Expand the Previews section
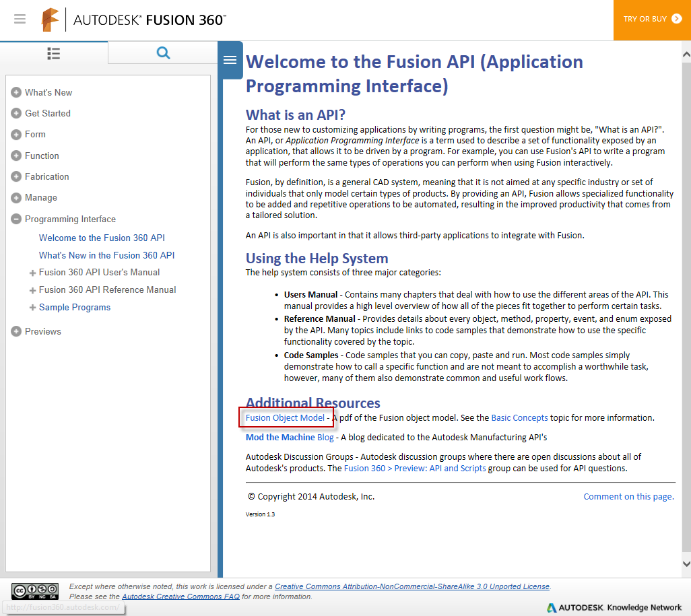This screenshot has height=616, width=691. click(x=16, y=331)
